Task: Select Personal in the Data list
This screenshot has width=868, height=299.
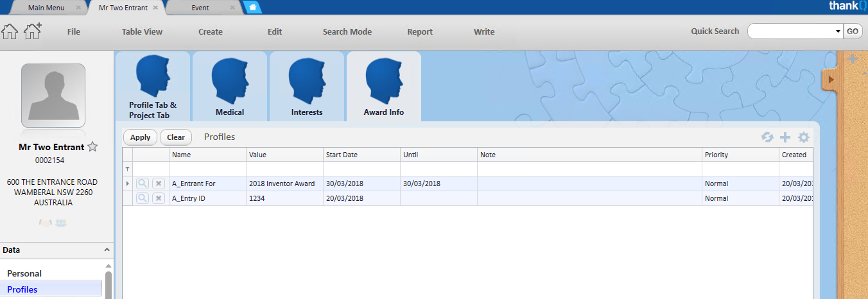Action: pyautogui.click(x=24, y=273)
